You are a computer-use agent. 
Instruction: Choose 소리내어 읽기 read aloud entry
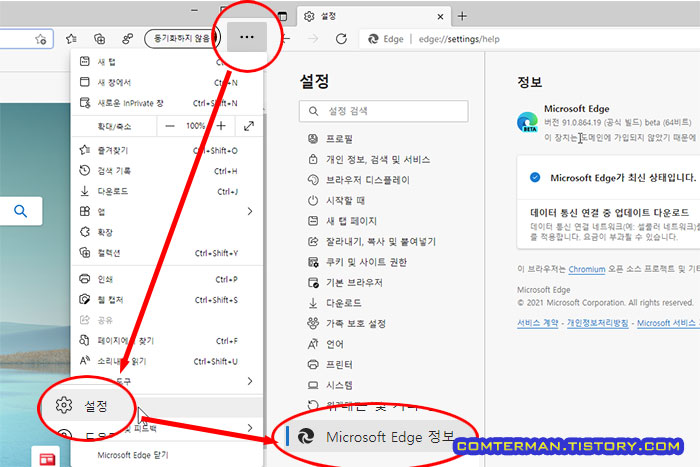167,361
